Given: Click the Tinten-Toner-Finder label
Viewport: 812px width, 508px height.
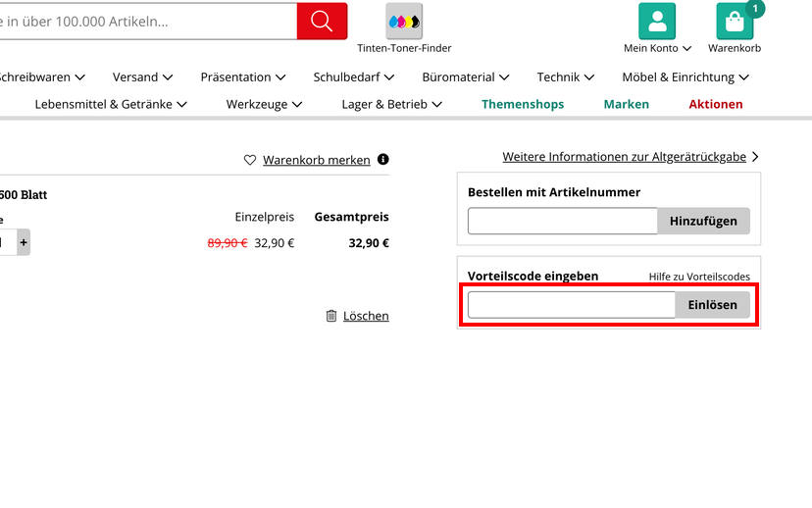Looking at the screenshot, I should tap(404, 48).
